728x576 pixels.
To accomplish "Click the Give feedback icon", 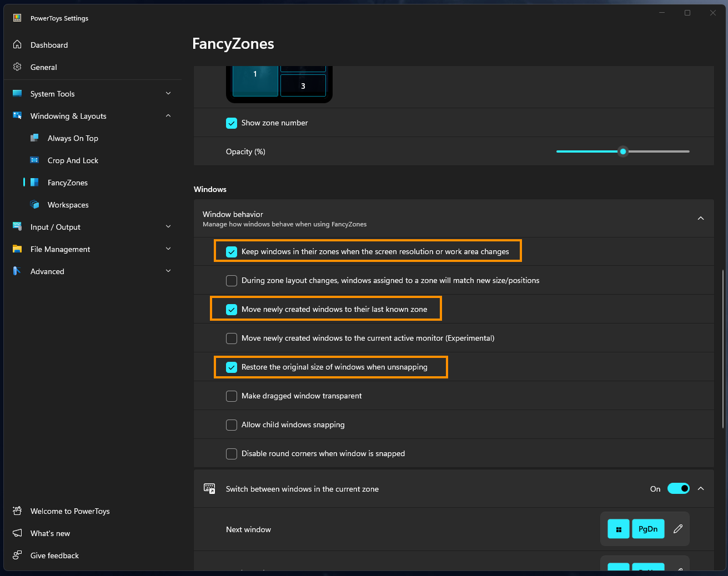I will (17, 555).
